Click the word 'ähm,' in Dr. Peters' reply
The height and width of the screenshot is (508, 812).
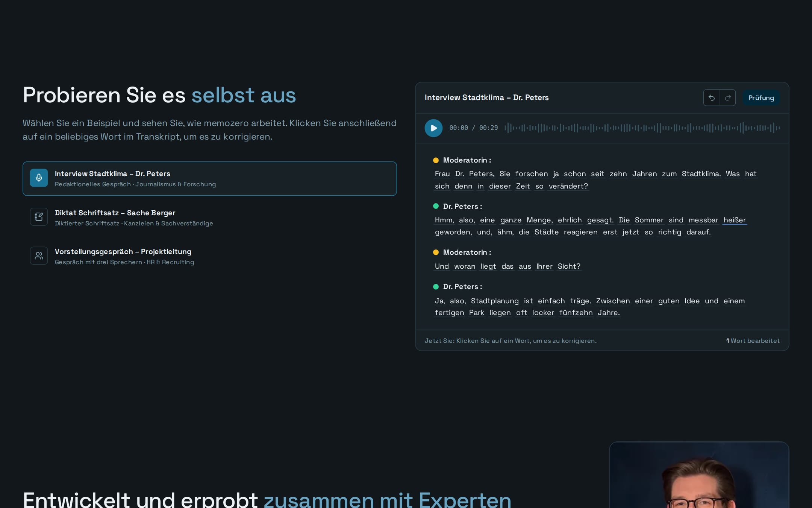(505, 232)
